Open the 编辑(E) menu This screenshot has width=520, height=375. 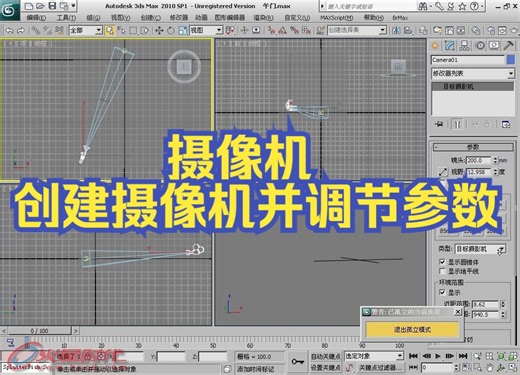tap(36, 18)
